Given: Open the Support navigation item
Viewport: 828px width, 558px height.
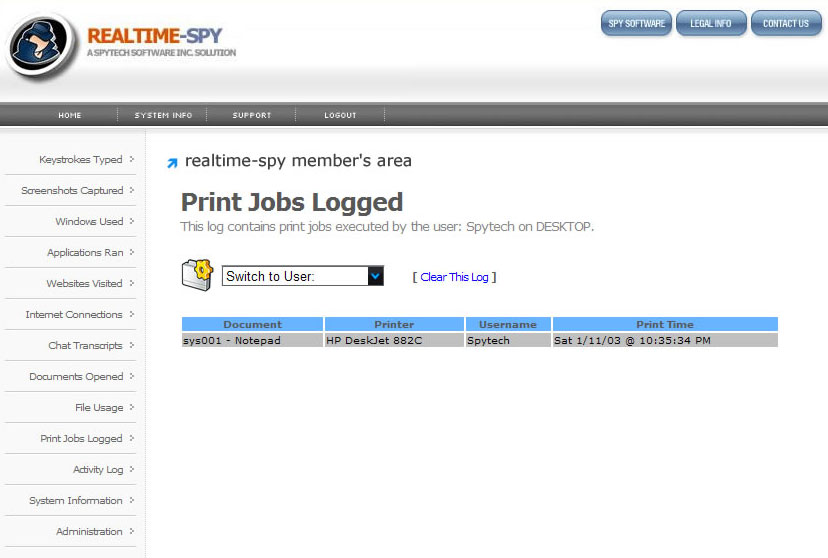Looking at the screenshot, I should (x=252, y=115).
